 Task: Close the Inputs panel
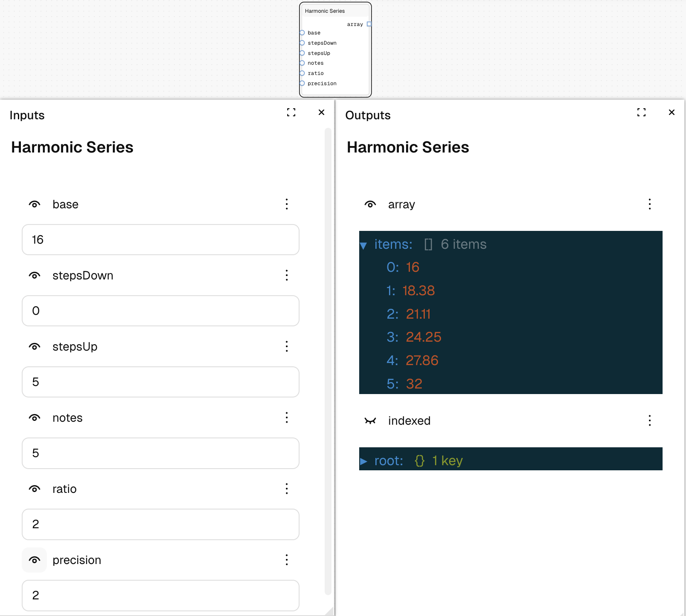coord(322,112)
